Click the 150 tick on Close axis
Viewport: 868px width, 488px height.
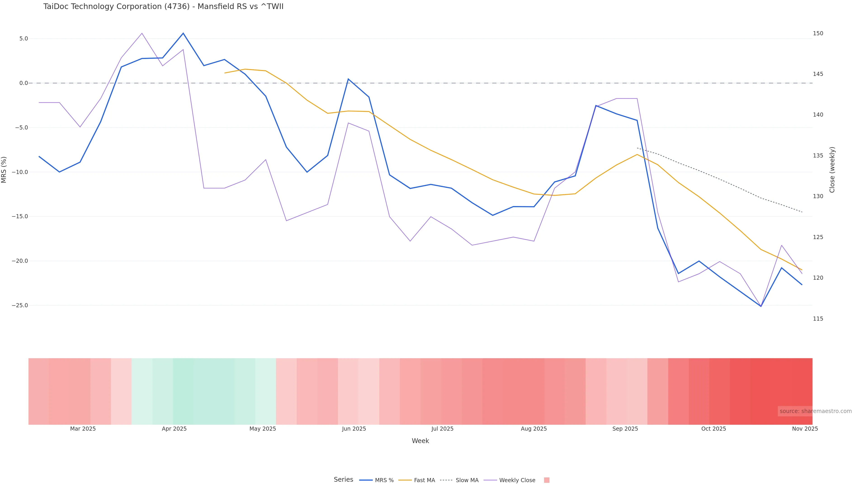(818, 33)
